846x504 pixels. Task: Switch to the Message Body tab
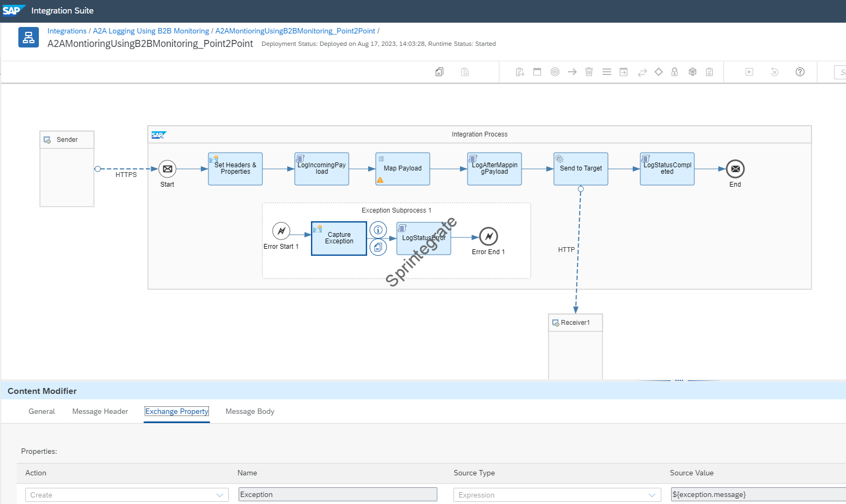pyautogui.click(x=250, y=411)
